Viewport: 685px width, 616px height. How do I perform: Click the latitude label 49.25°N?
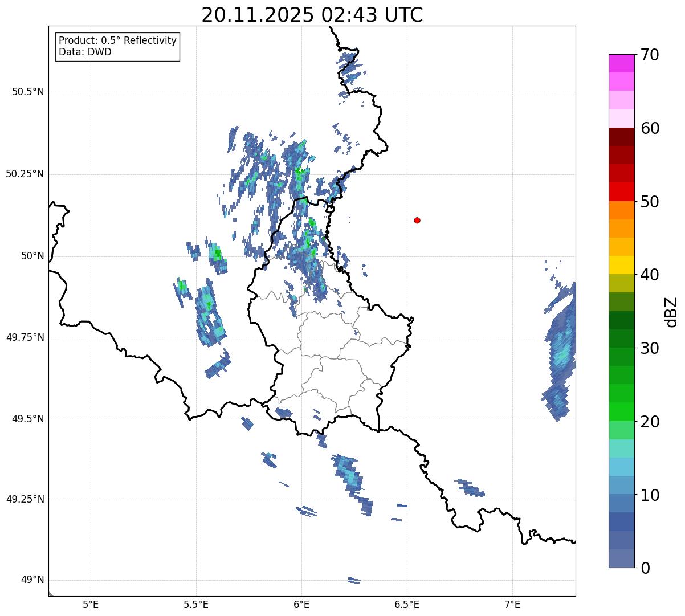(x=25, y=500)
